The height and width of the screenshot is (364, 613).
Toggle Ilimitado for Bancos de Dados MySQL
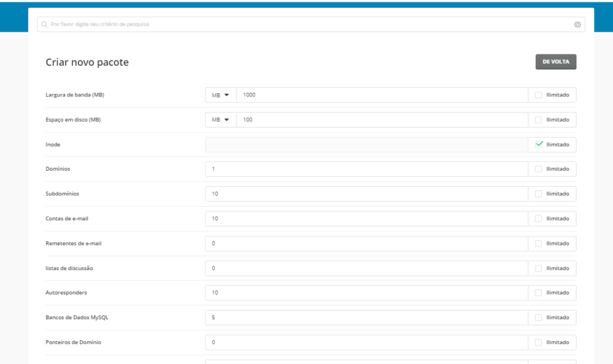tap(539, 317)
